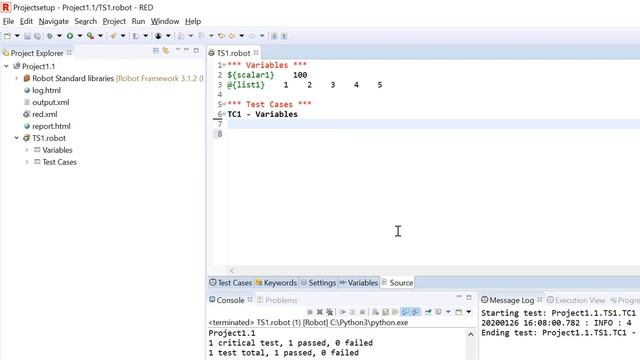Expand the Test Cases tree node
The width and height of the screenshot is (640, 360).
[x=27, y=162]
